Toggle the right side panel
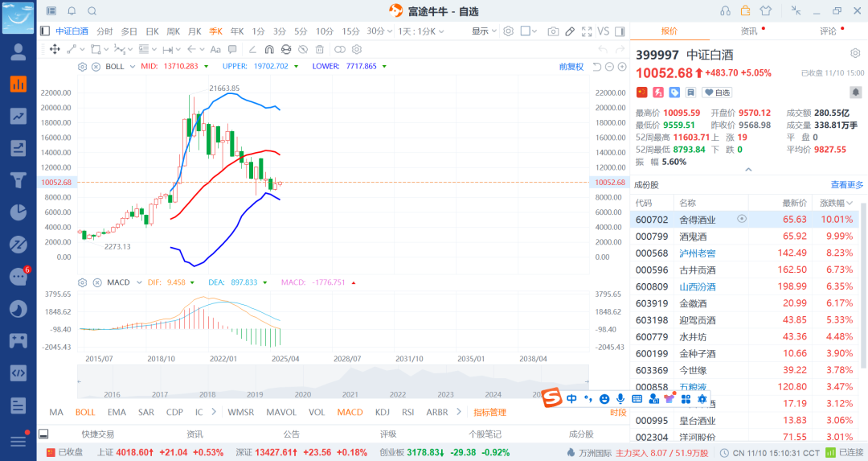This screenshot has height=461, width=868. click(620, 31)
